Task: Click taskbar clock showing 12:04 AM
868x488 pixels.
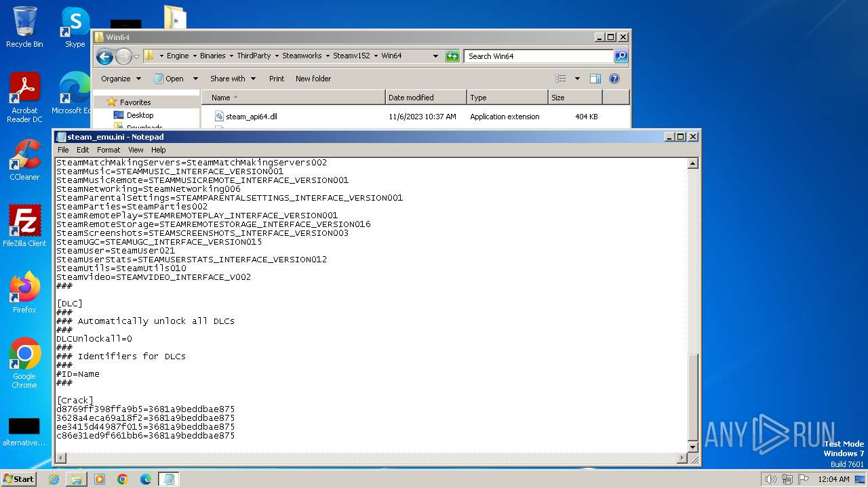Action: click(x=833, y=479)
